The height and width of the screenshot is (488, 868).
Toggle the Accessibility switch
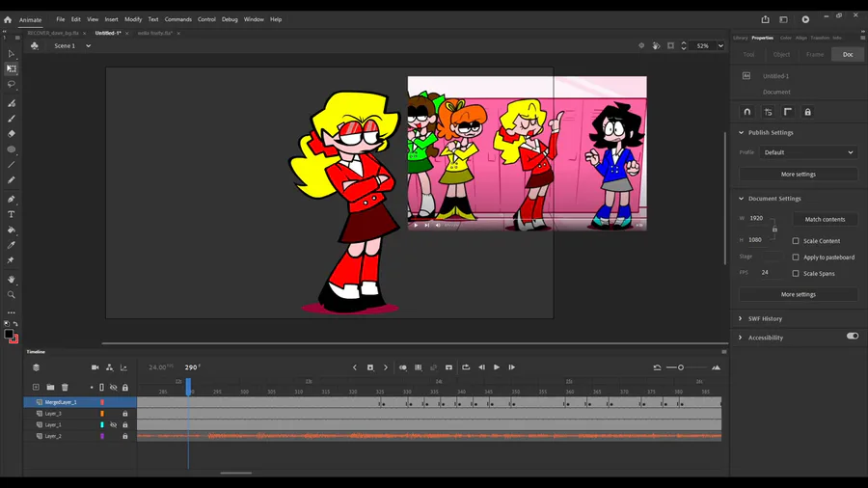click(853, 337)
